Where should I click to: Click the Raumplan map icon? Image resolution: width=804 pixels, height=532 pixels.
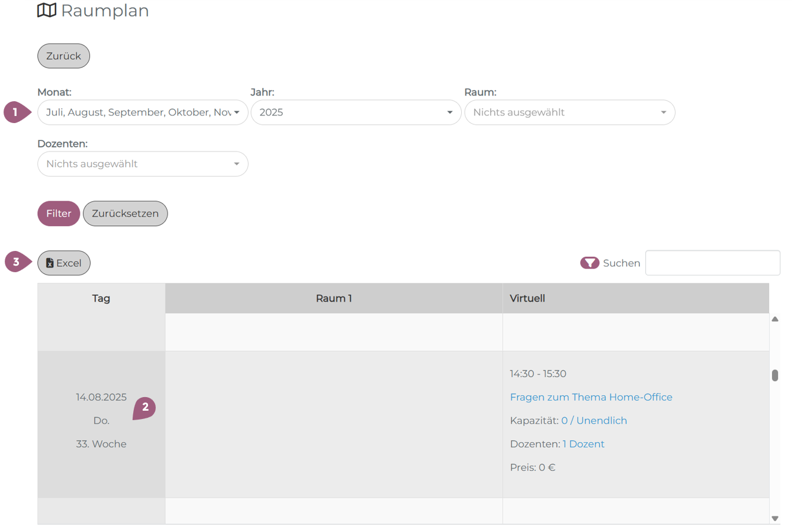tap(47, 11)
